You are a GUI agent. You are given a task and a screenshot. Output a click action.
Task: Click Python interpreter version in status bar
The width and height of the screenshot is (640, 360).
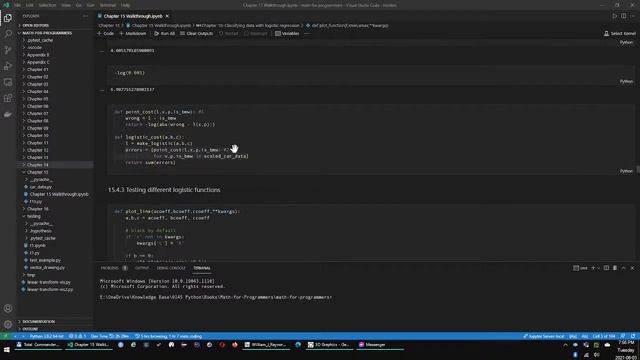[47, 336]
